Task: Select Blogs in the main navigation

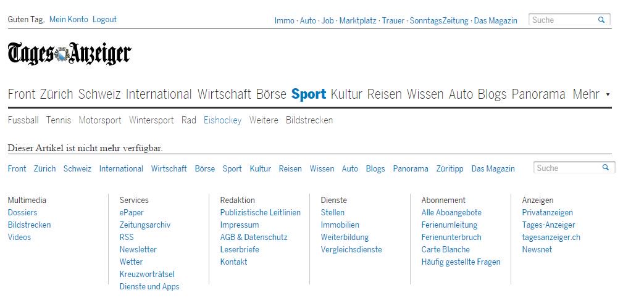Action: click(492, 94)
